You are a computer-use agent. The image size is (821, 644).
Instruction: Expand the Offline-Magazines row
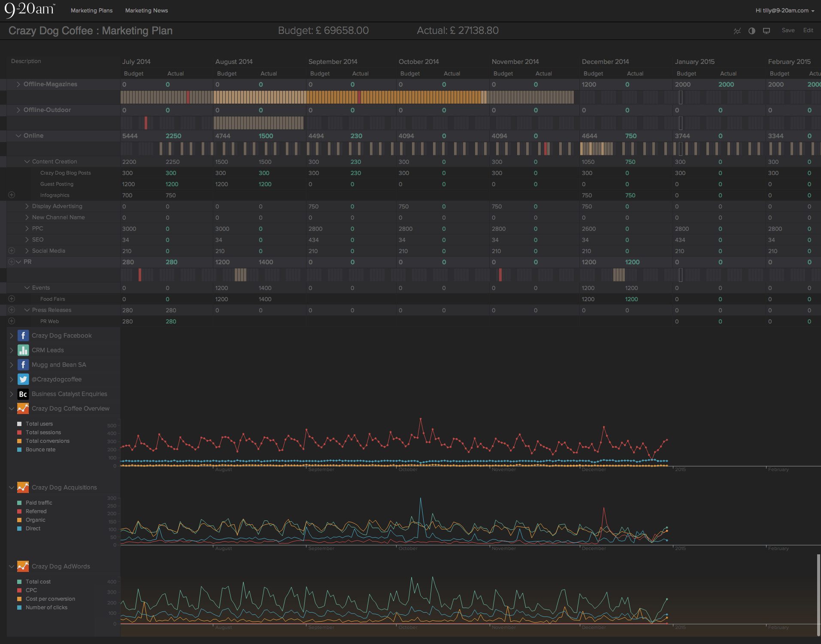[x=18, y=85]
